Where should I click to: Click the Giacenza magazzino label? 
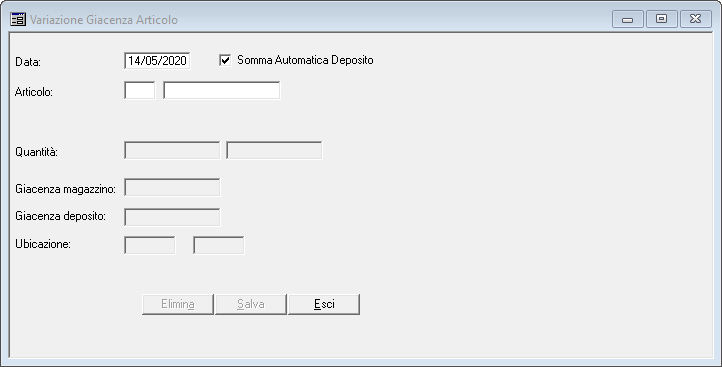pyautogui.click(x=65, y=189)
